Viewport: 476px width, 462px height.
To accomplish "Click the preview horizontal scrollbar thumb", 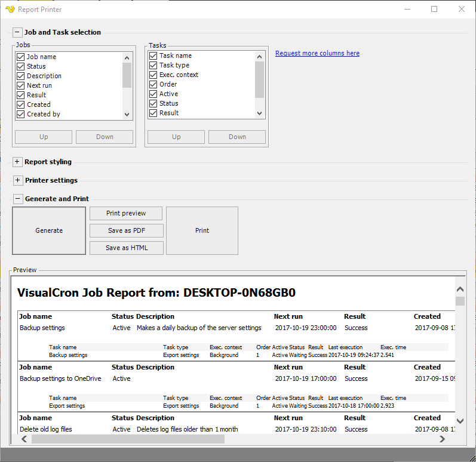I will pos(128,439).
